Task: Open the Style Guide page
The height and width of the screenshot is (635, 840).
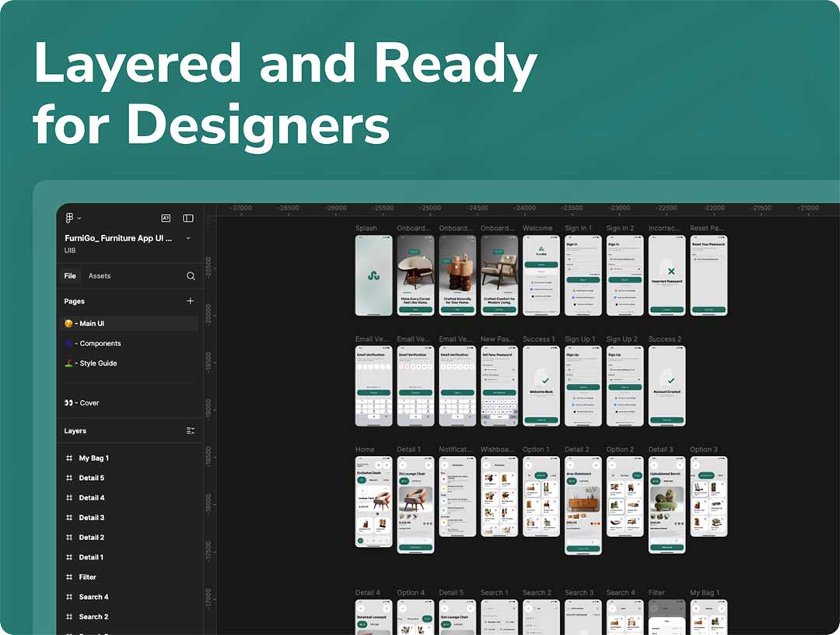Action: click(x=98, y=363)
